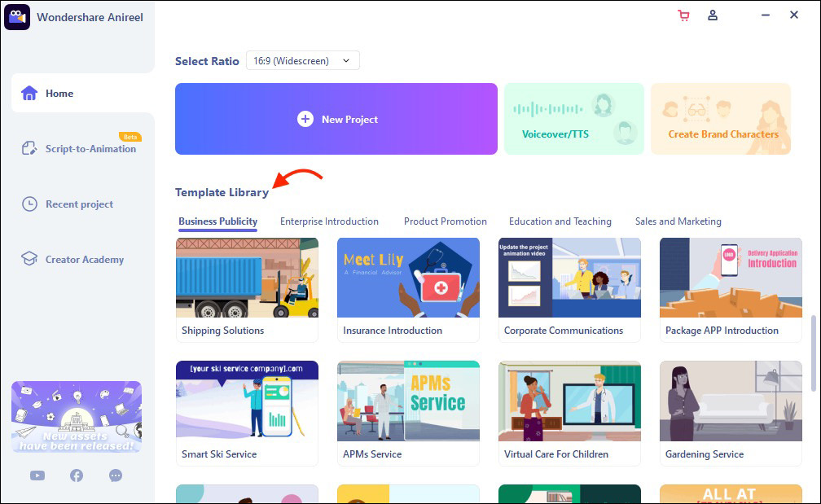The image size is (821, 504).
Task: Click the Insurance Introduction caption text
Action: tap(393, 331)
